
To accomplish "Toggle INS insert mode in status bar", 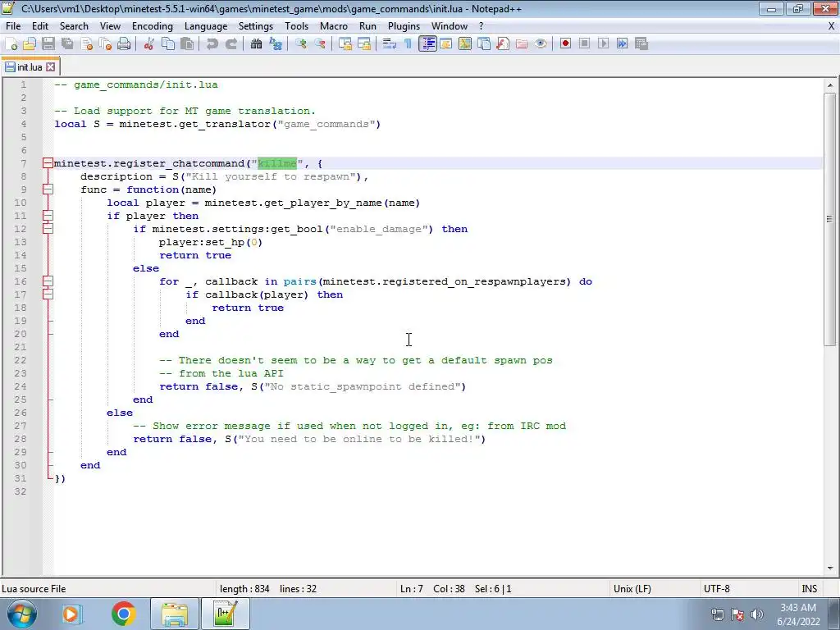I will click(x=809, y=589).
